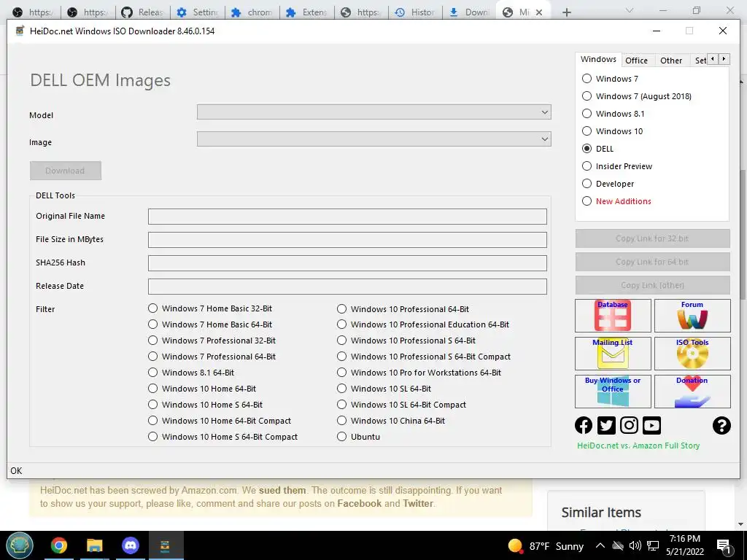Visit the Facebook page icon
Screen dimensions: 747x560
click(584, 425)
